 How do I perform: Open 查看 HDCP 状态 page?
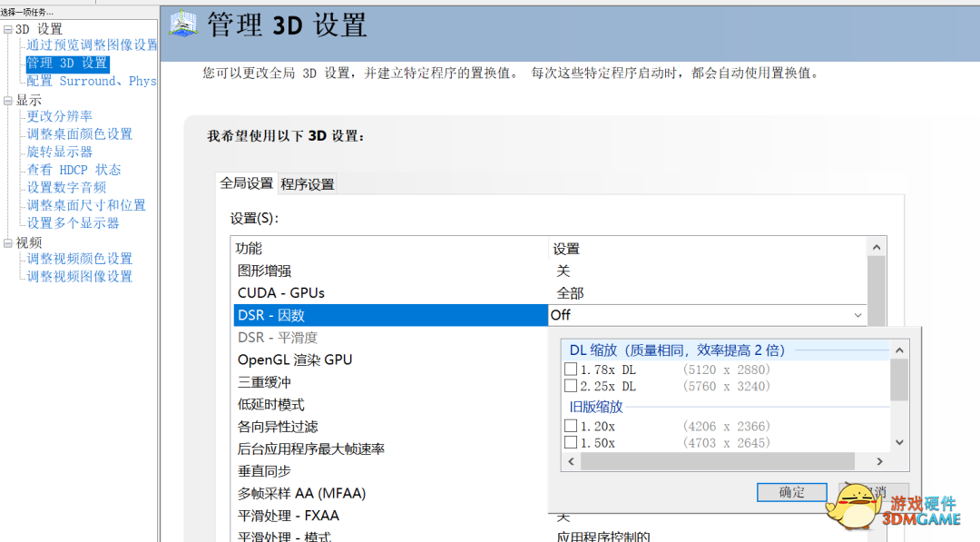point(73,170)
